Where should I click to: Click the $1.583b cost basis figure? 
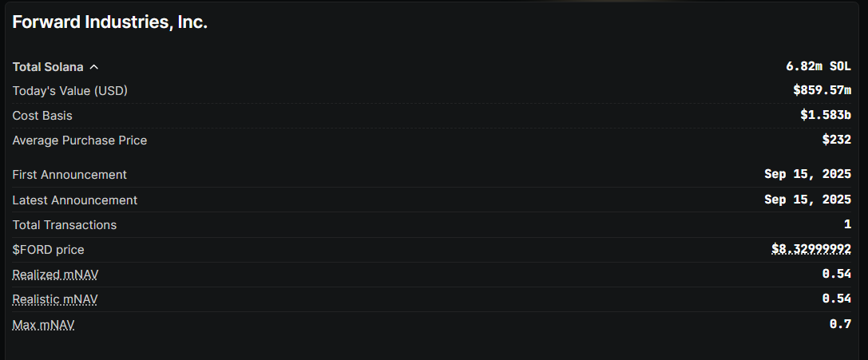click(x=826, y=116)
